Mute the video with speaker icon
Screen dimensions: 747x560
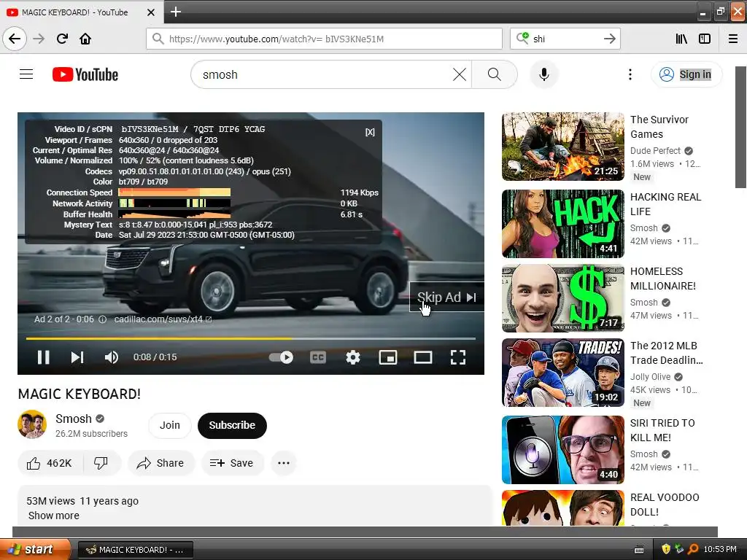[112, 357]
